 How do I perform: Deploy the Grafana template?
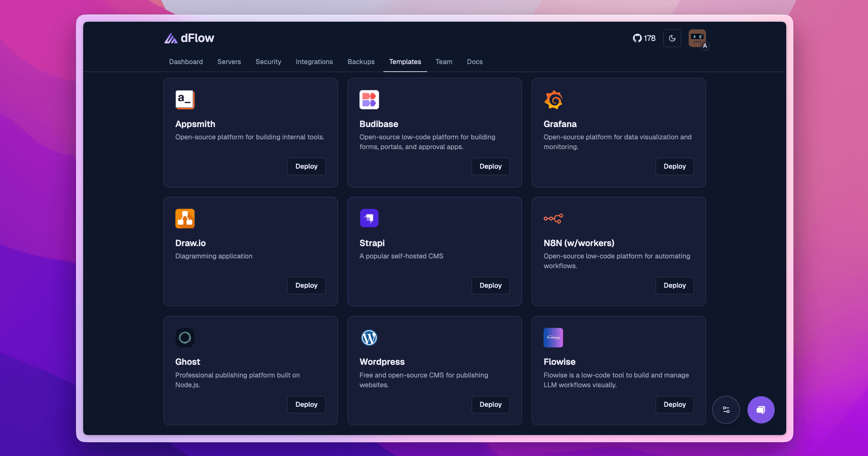pos(675,166)
